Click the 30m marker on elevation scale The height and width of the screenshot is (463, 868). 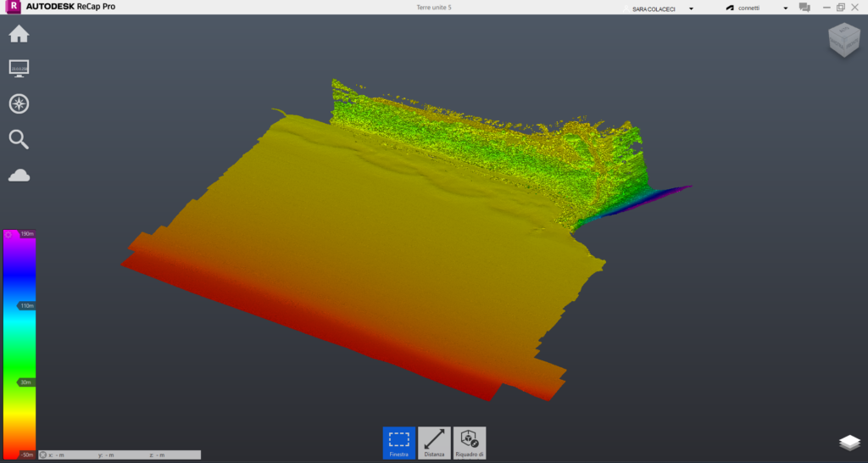pos(25,382)
